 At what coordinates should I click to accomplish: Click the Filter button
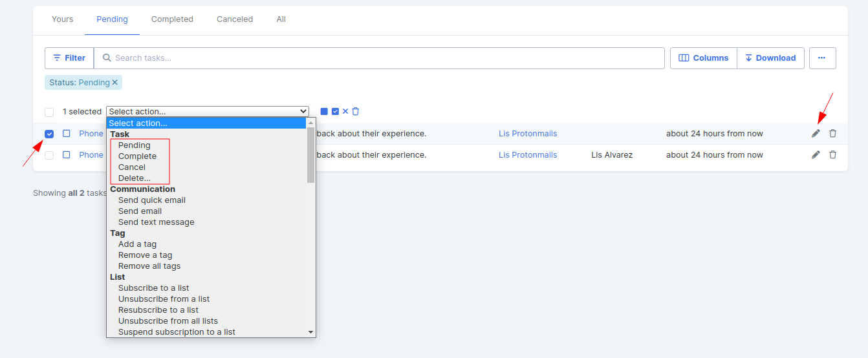click(69, 58)
